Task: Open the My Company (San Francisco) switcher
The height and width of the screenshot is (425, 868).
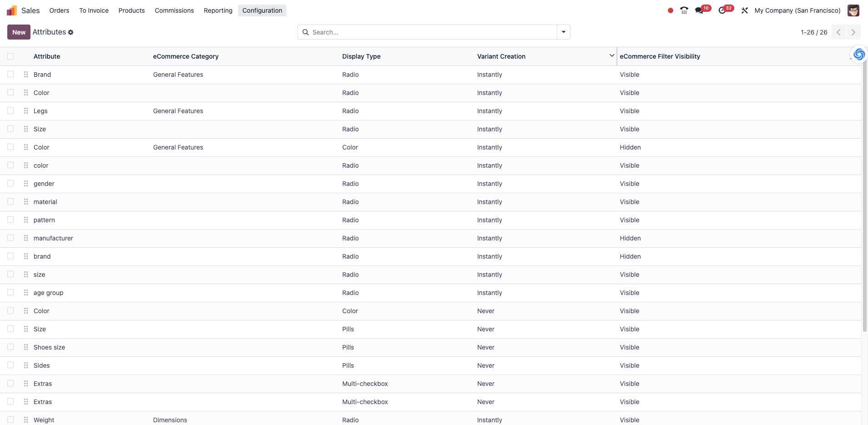Action: click(x=797, y=10)
